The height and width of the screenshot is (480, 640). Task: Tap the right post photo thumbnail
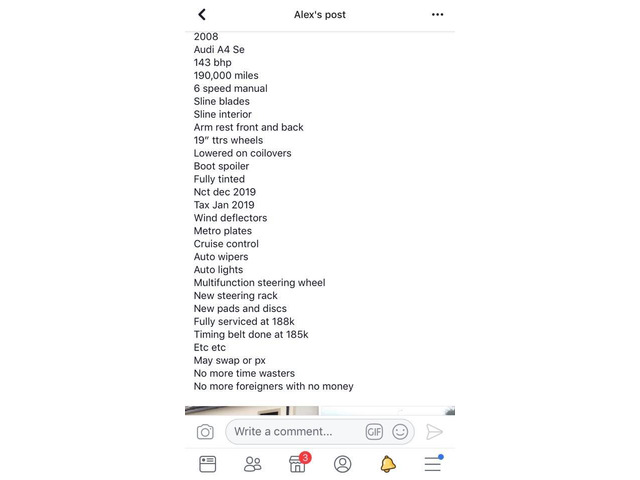pos(387,410)
